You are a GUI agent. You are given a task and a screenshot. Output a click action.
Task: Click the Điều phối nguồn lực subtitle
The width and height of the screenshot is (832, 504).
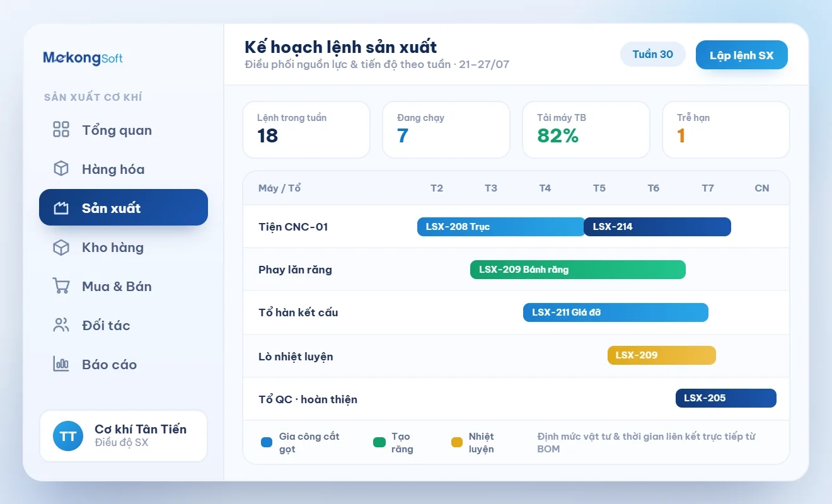[377, 65]
